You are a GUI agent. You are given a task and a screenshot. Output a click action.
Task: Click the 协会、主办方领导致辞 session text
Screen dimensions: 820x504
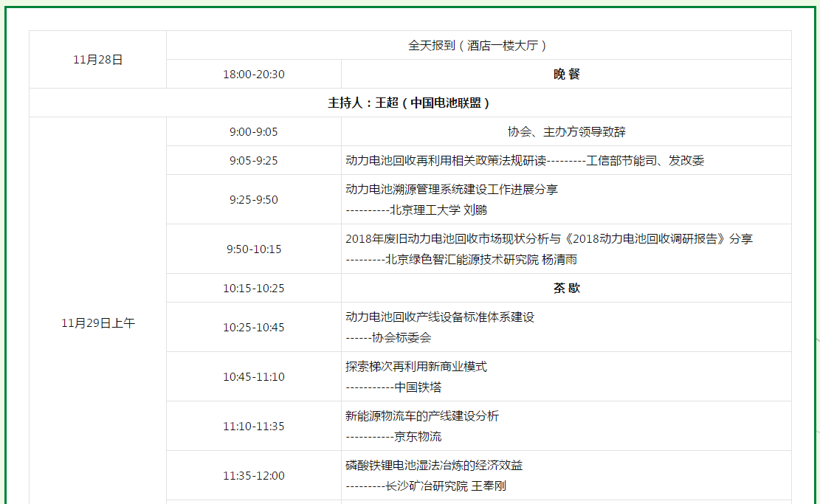pos(566,132)
